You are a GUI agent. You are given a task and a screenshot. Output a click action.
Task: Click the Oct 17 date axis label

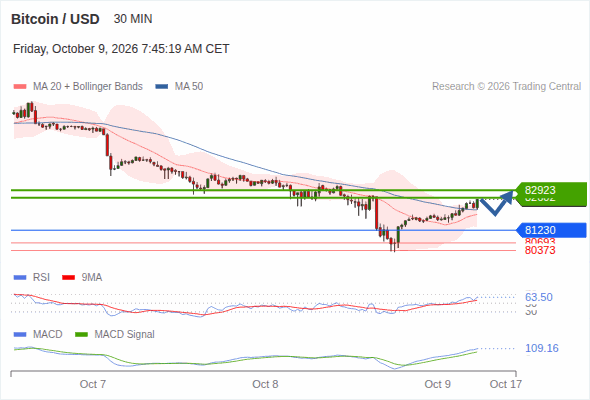point(506,384)
